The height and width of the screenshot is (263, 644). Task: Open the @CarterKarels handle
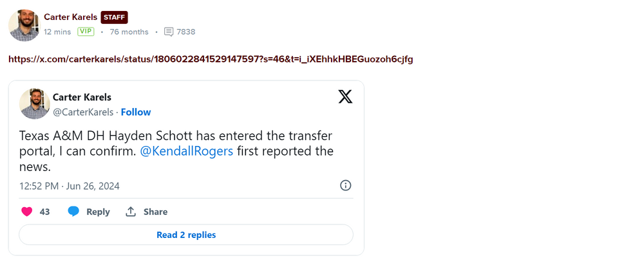[83, 112]
